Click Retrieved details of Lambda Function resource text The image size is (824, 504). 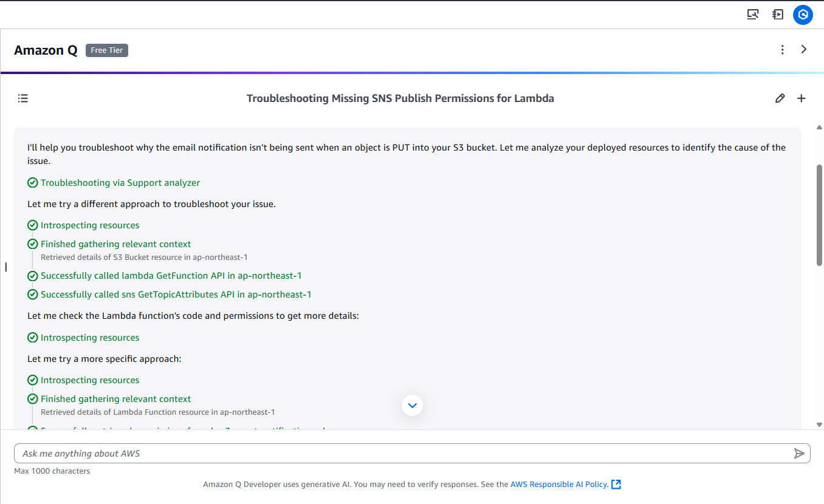(158, 412)
